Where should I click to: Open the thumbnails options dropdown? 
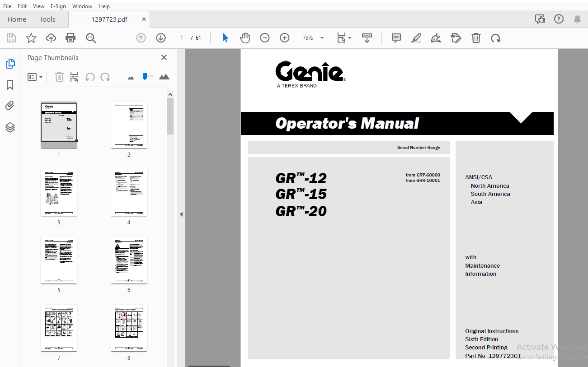tap(35, 77)
